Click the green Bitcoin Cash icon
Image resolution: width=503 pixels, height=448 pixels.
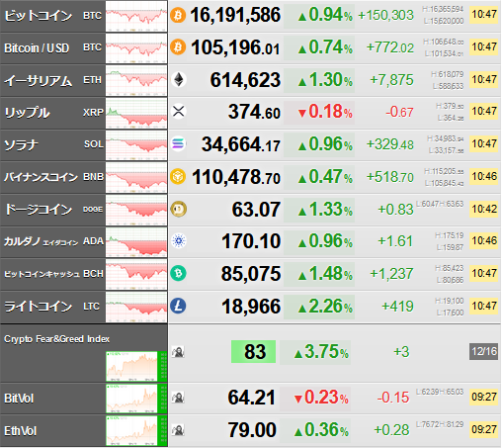[x=178, y=273]
